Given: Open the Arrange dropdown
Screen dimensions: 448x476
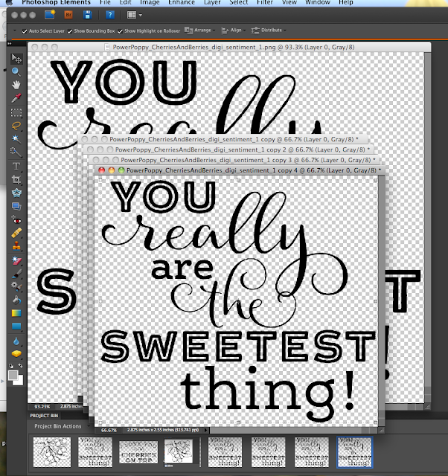Looking at the screenshot, I should (x=200, y=30).
